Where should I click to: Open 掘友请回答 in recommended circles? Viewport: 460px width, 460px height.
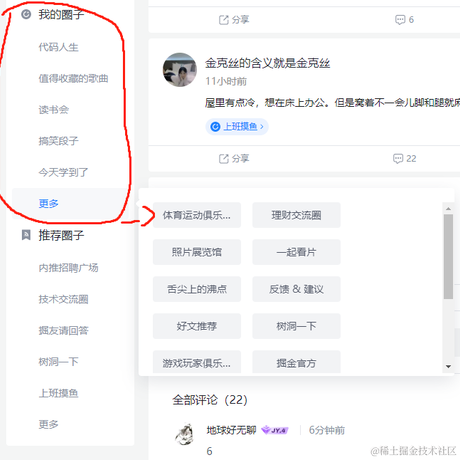(x=63, y=331)
